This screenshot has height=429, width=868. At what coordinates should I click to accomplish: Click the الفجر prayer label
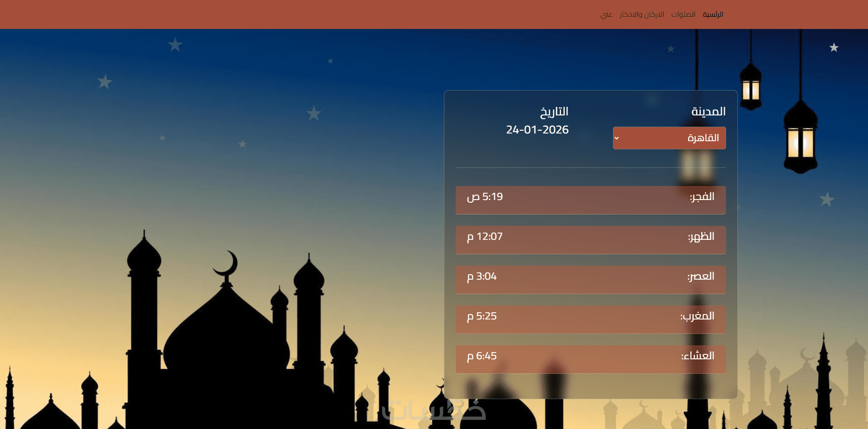tap(702, 197)
